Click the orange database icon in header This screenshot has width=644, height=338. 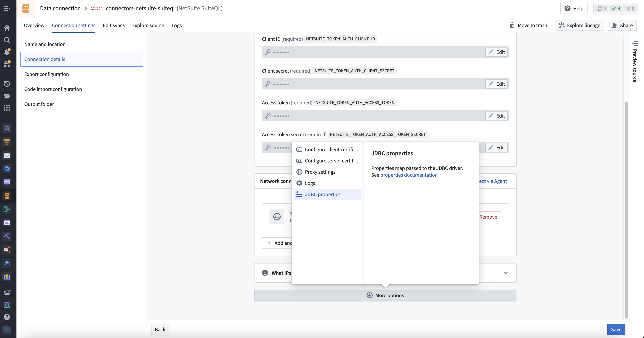[26, 8]
